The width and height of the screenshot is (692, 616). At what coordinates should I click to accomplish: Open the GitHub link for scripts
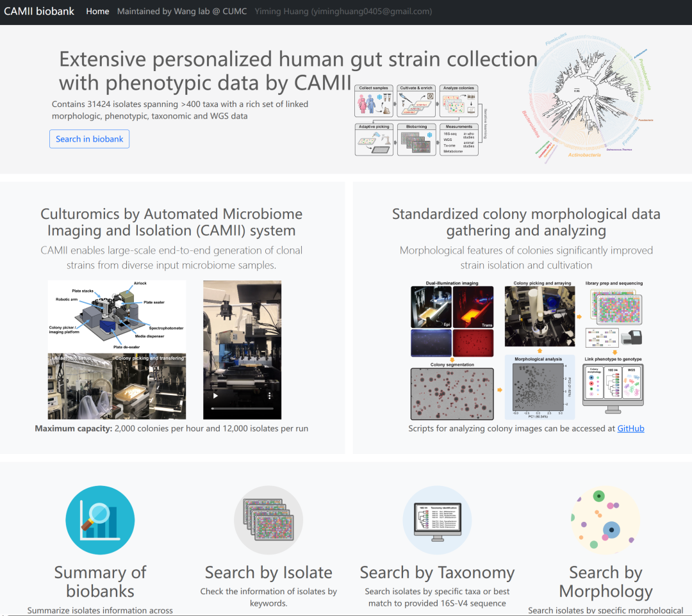(630, 428)
